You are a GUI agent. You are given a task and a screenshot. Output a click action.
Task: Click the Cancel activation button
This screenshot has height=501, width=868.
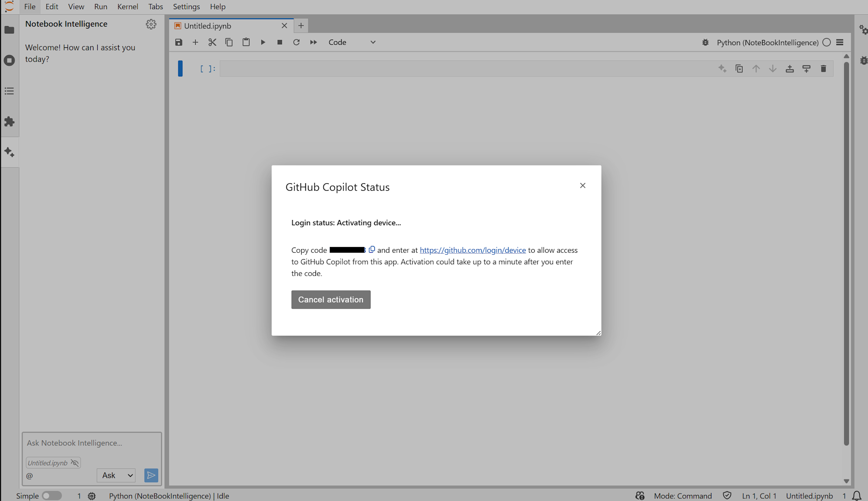pos(331,300)
